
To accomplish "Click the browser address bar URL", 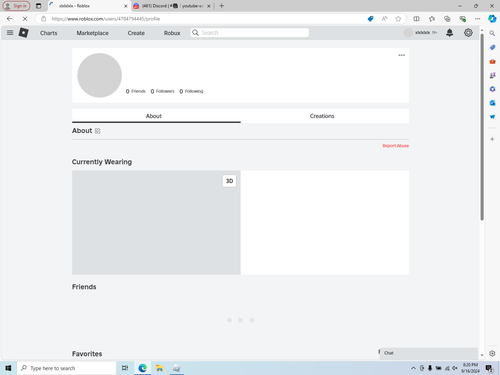I will [106, 19].
